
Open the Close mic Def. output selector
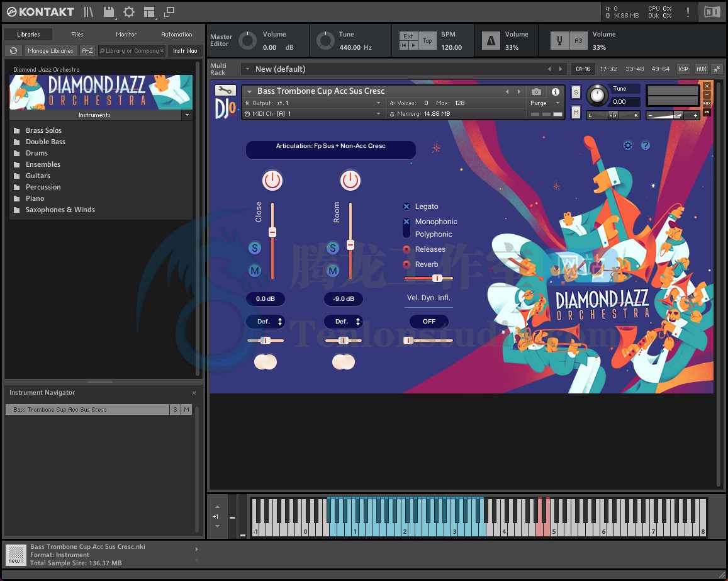click(266, 322)
